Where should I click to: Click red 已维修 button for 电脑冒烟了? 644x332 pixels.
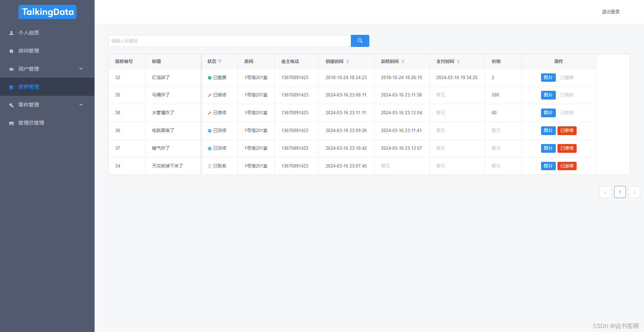(567, 130)
